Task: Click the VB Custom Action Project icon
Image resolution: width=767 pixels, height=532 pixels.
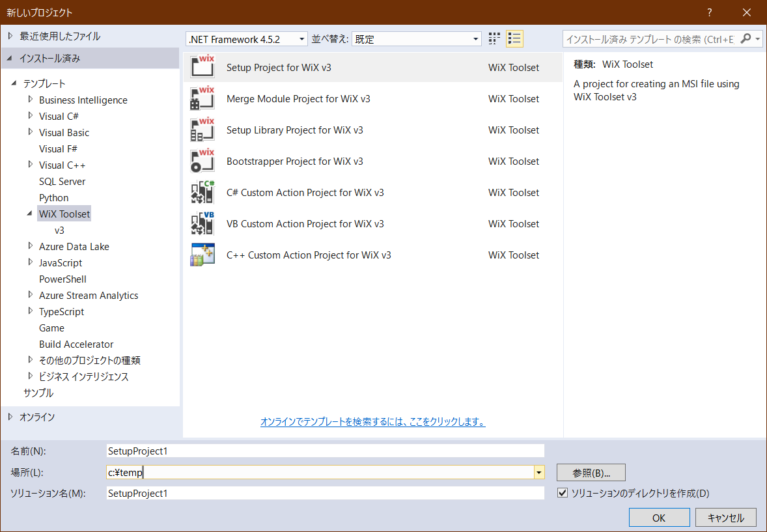Action: tap(202, 223)
